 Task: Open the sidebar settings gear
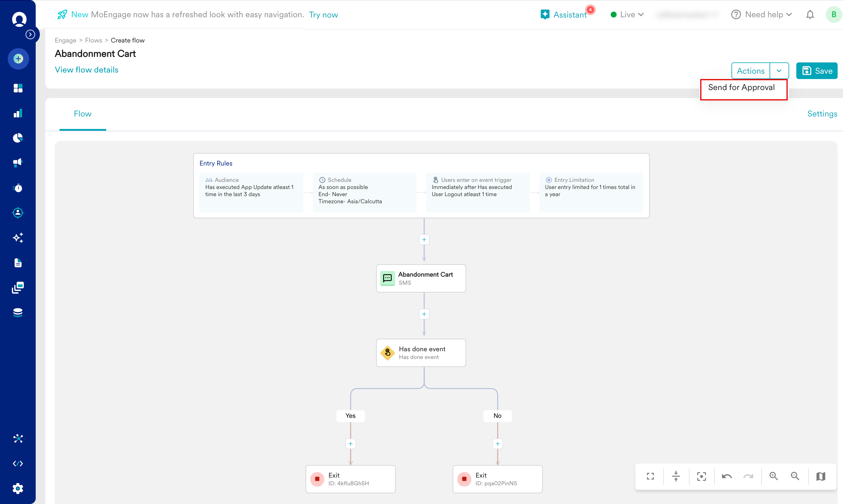pos(18,488)
